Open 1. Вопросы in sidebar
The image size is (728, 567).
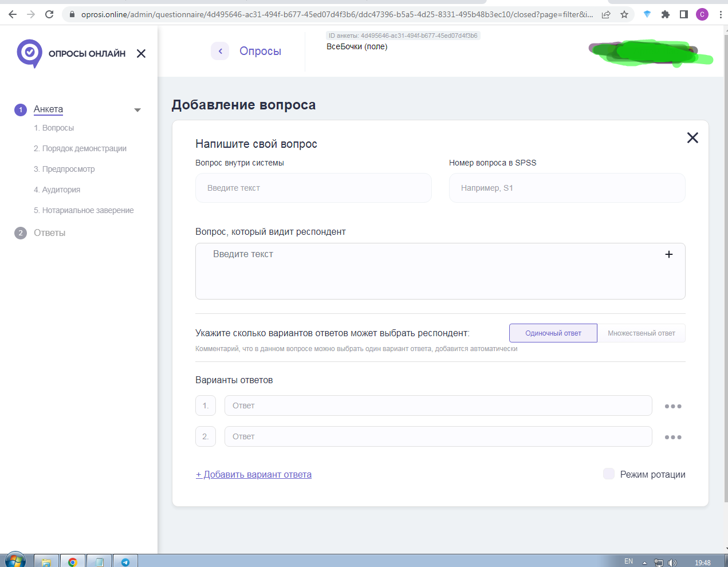pyautogui.click(x=54, y=128)
